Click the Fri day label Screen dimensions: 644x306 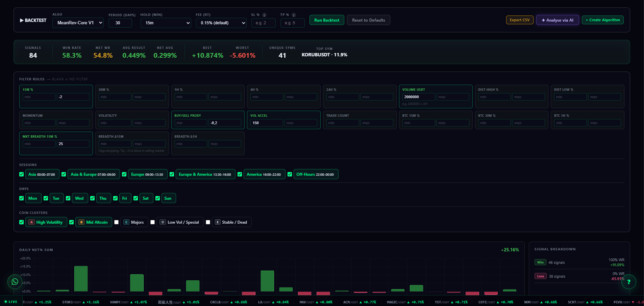[x=125, y=198]
